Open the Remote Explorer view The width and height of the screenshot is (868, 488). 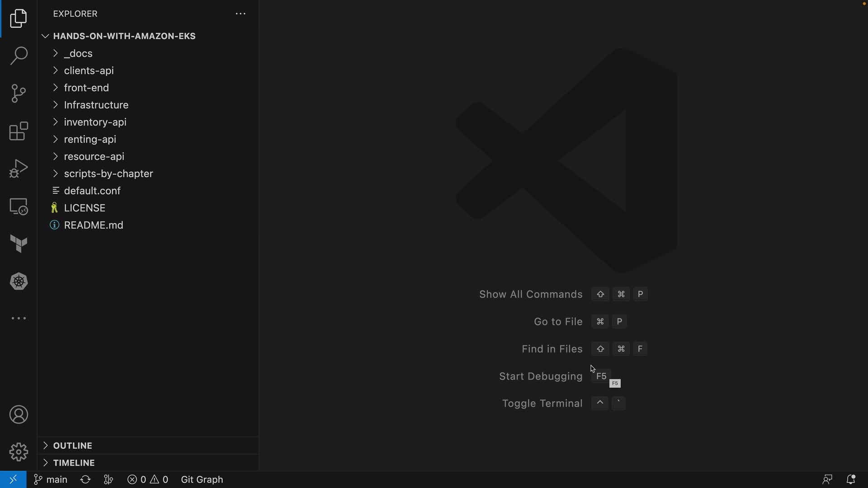(x=19, y=206)
